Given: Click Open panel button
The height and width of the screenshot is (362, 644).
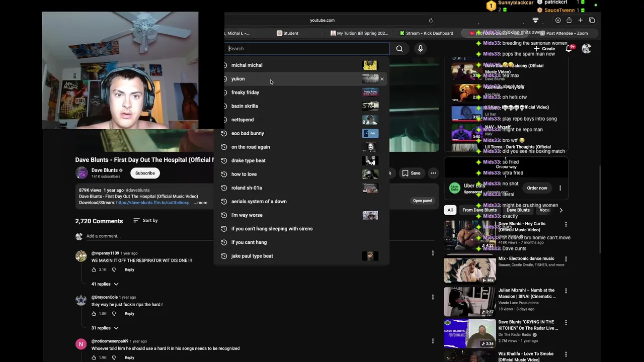Looking at the screenshot, I should coord(422,201).
